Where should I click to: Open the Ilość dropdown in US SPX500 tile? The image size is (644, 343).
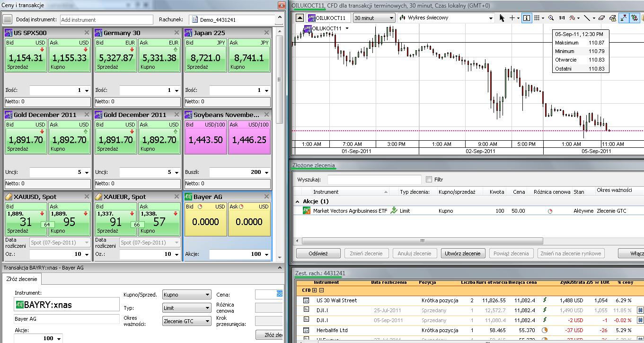[x=87, y=90]
